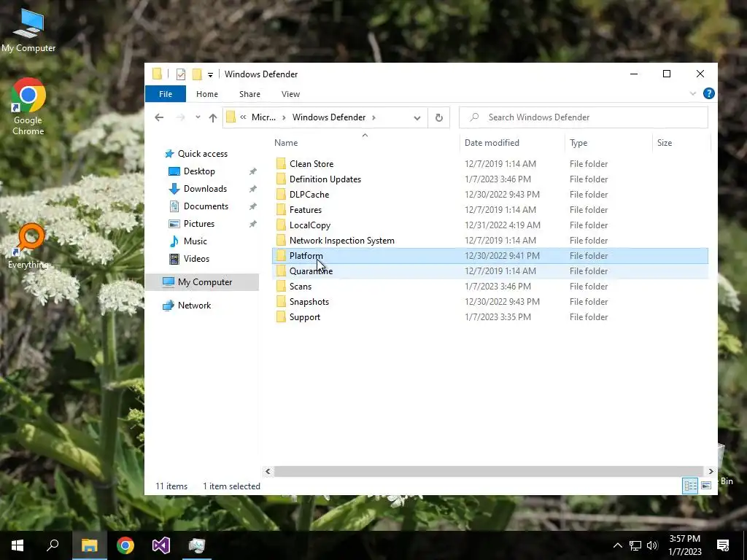The image size is (747, 560).
Task: Open the address bar history dropdown
Action: tap(417, 117)
